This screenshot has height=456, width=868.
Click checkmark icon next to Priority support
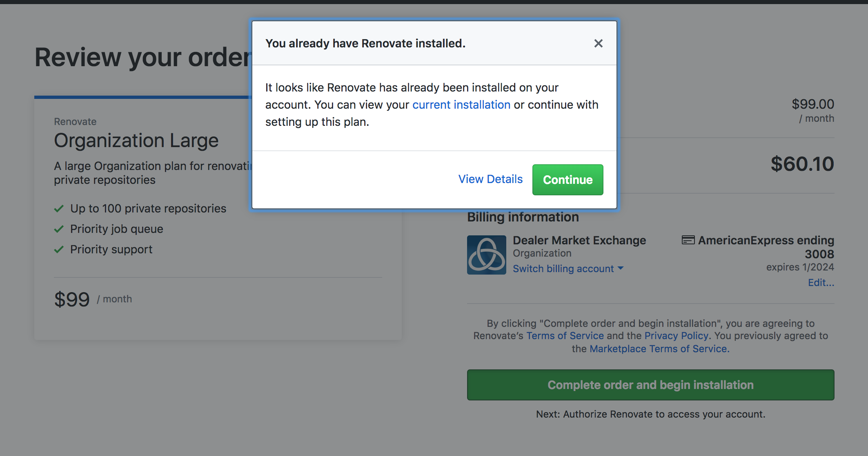59,250
